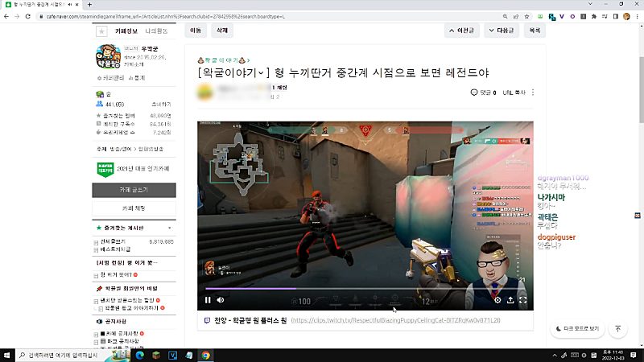644x362 pixels.
Task: Delete the post using 삭제 button
Action: click(222, 31)
